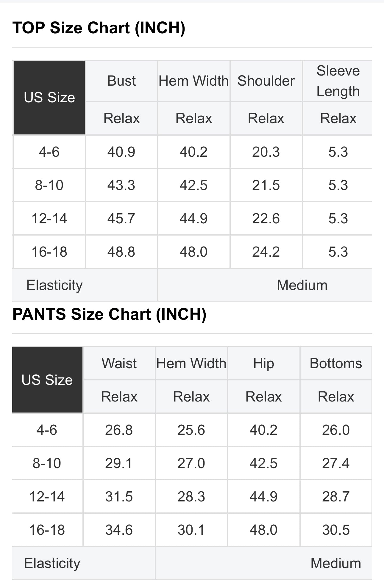Select the 28.3 hem width value

click(191, 497)
